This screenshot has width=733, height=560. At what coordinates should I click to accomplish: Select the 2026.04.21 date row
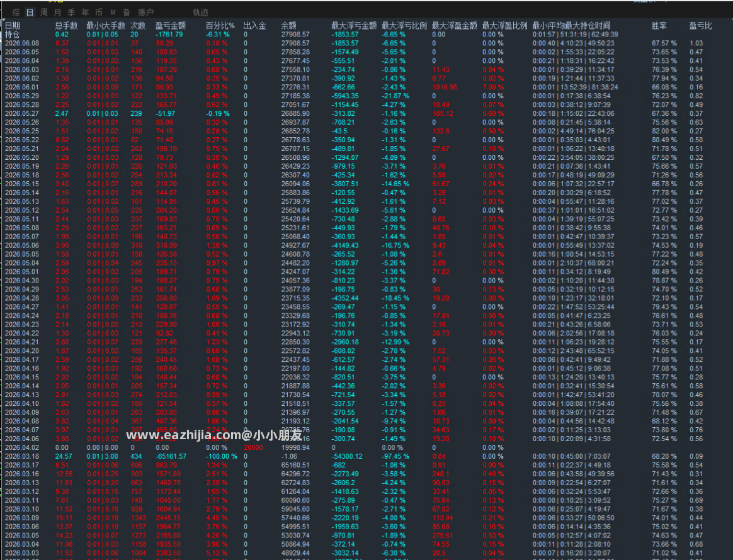click(22, 342)
